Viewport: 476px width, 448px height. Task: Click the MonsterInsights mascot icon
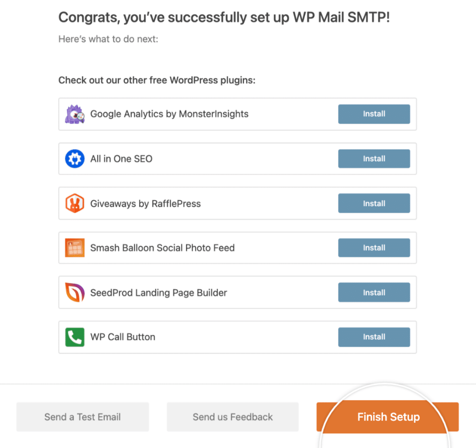point(75,114)
